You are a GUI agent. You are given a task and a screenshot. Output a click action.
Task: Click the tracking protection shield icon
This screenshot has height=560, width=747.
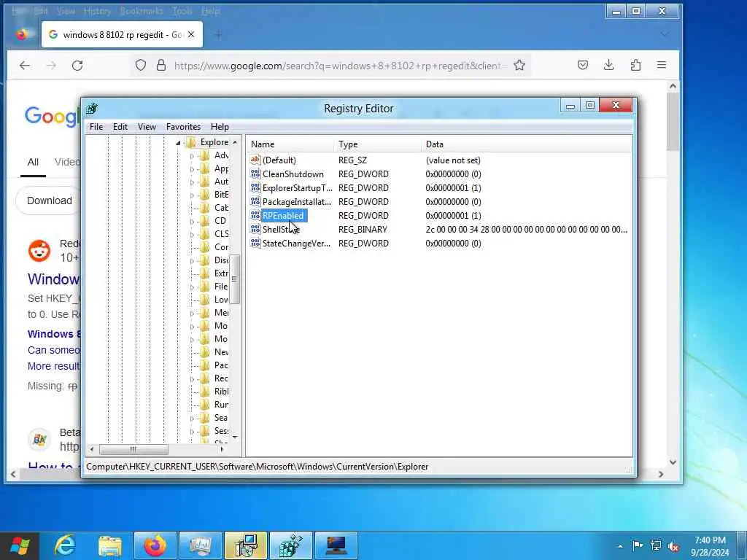coord(141,65)
